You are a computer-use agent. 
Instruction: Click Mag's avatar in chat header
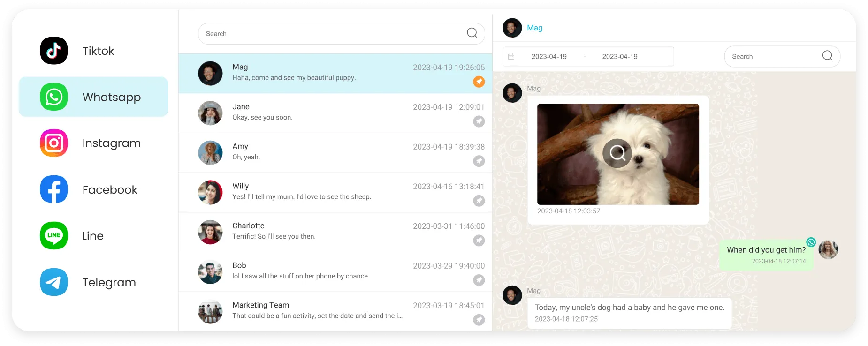click(512, 28)
